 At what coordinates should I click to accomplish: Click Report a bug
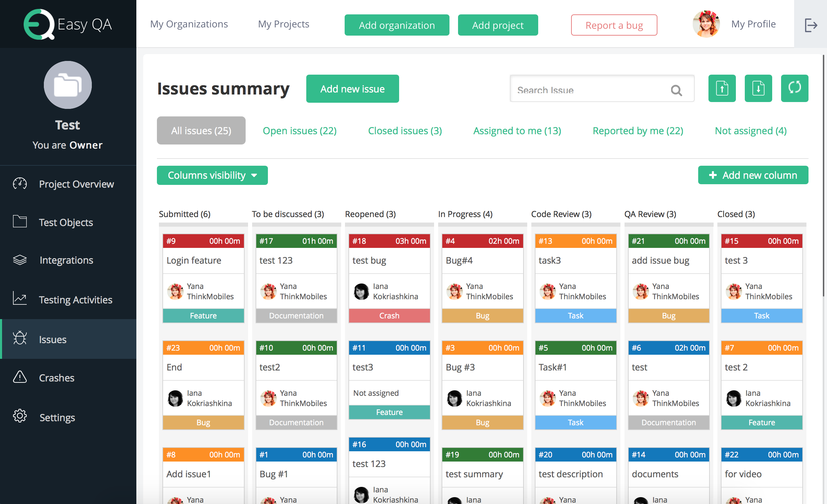point(614,25)
